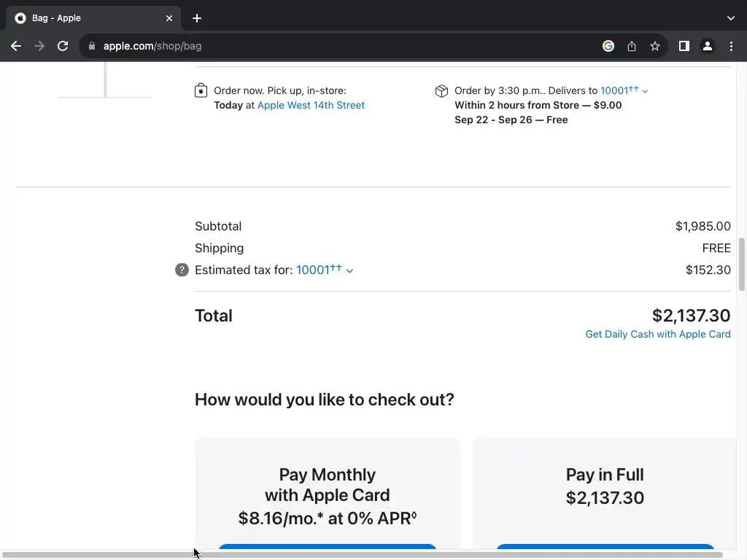Click the Subtotal value $1,985.00
The image size is (747, 560).
point(703,226)
